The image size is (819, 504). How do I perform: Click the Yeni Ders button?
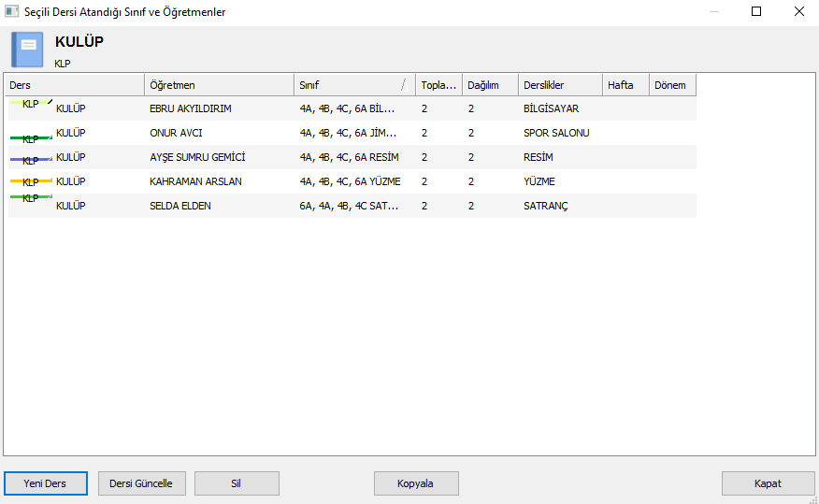point(46,483)
